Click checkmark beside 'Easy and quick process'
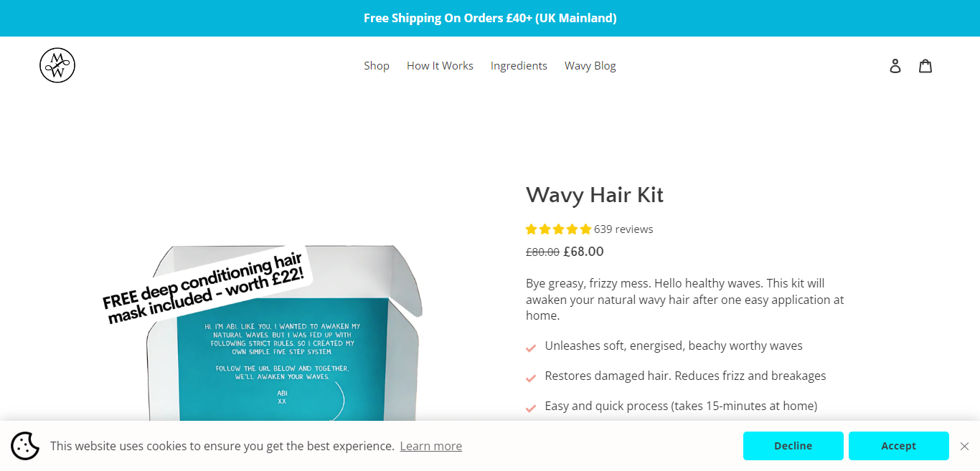The width and height of the screenshot is (980, 471). (x=531, y=408)
